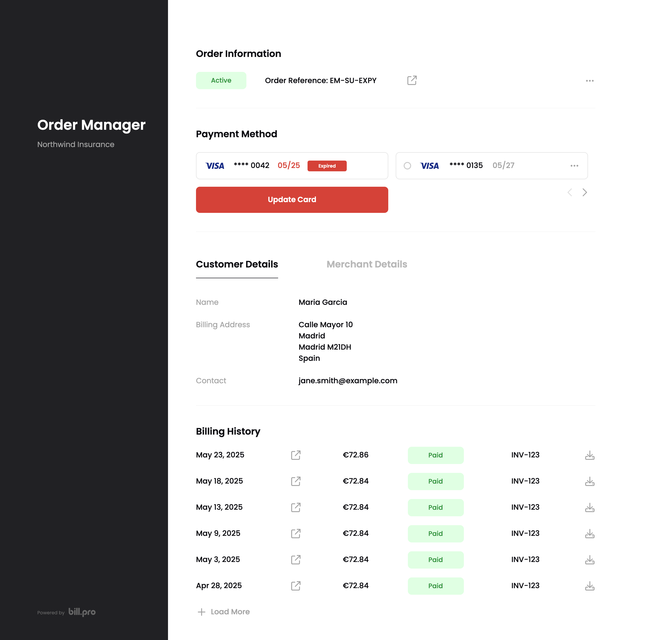Viewport: 672px width, 640px height.
Task: Click the Active status badge
Action: (x=221, y=81)
